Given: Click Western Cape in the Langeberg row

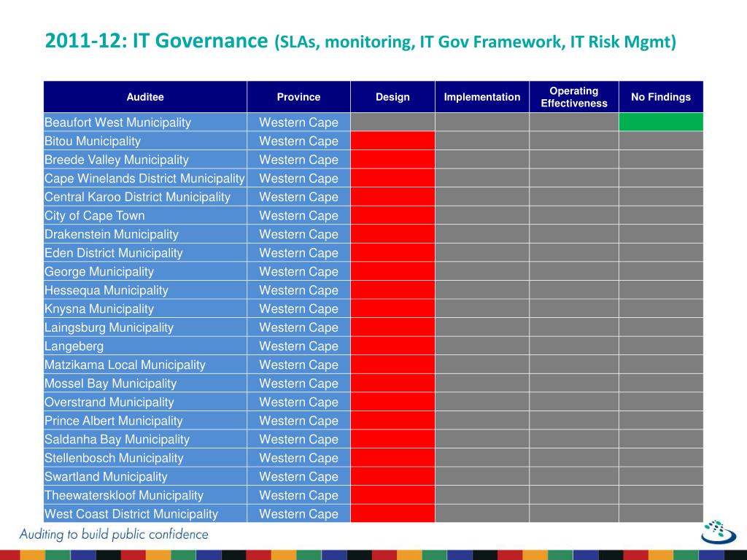Looking at the screenshot, I should (298, 346).
